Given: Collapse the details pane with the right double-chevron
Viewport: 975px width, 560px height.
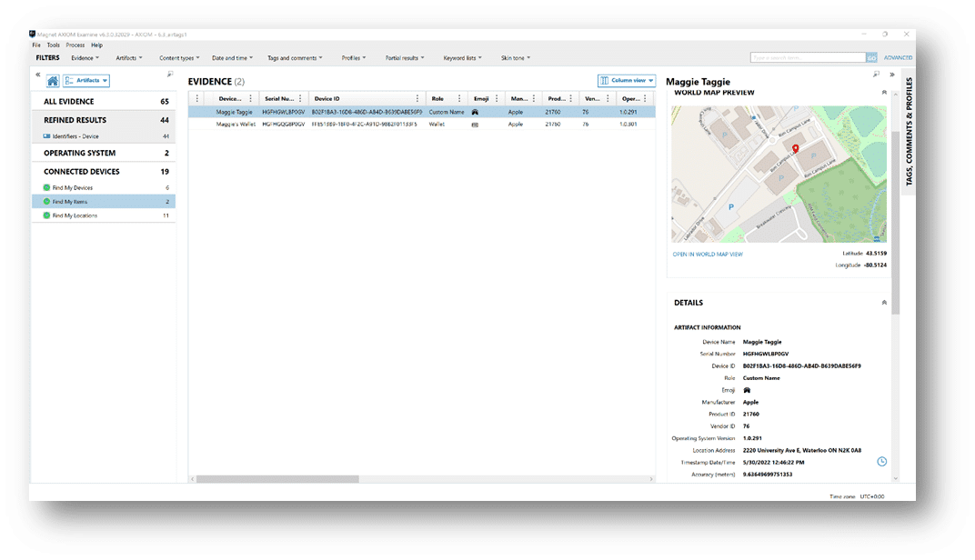Looking at the screenshot, I should [x=892, y=75].
